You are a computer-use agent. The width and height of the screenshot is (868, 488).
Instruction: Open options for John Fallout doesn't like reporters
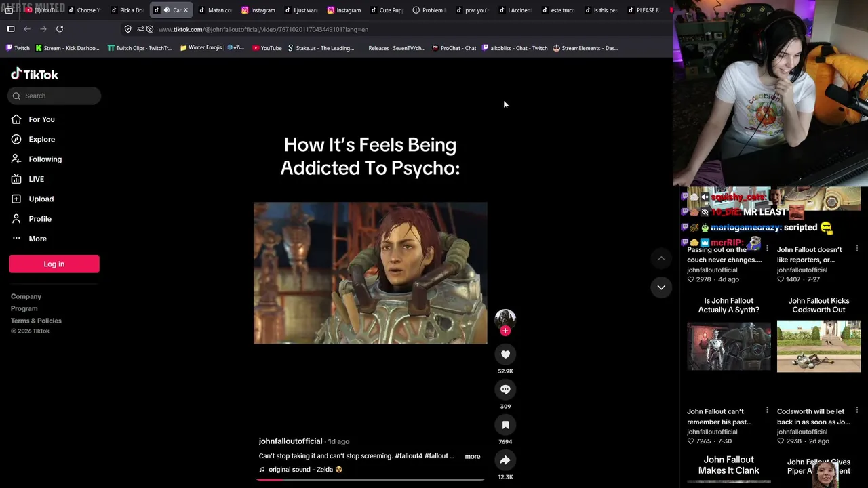pos(857,249)
